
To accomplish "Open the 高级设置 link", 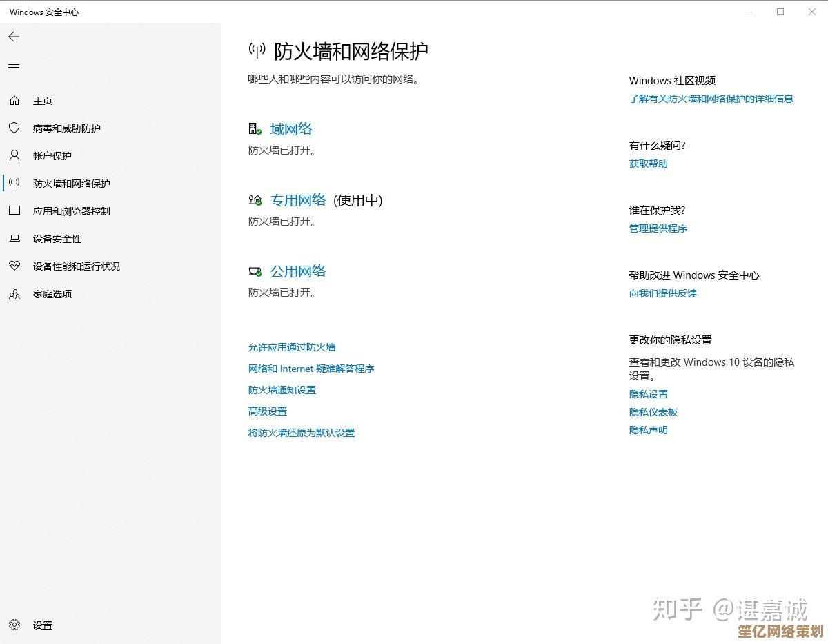I will (x=268, y=411).
